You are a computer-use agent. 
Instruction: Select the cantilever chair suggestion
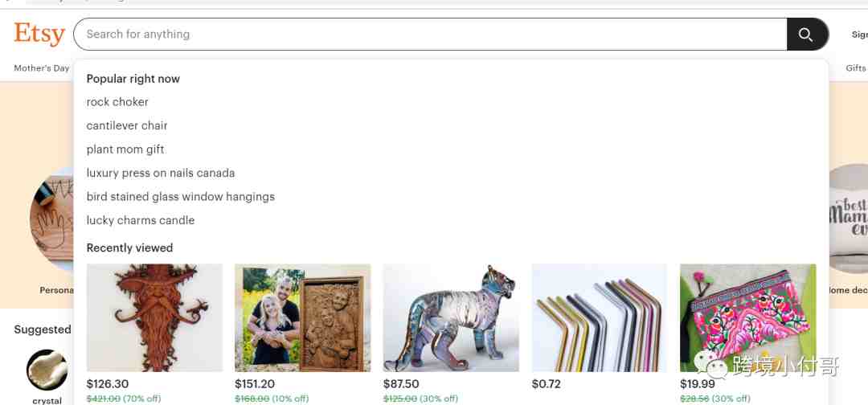[127, 125]
